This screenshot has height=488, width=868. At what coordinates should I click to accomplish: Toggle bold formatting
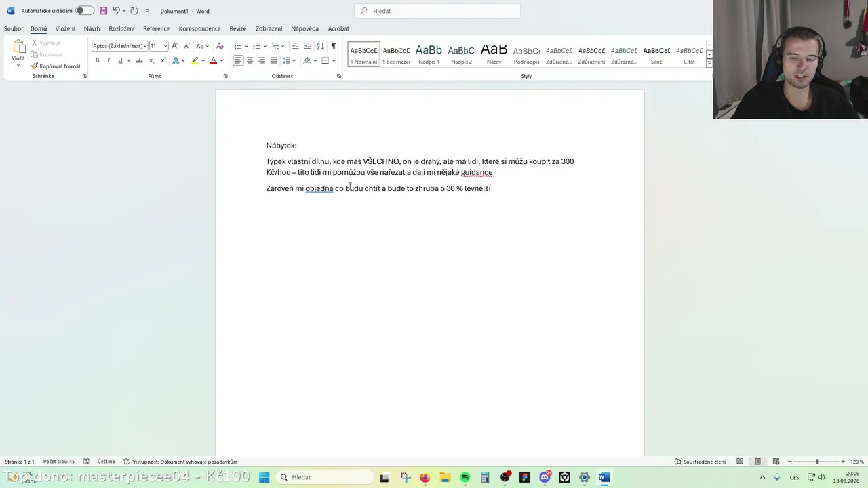pos(97,60)
